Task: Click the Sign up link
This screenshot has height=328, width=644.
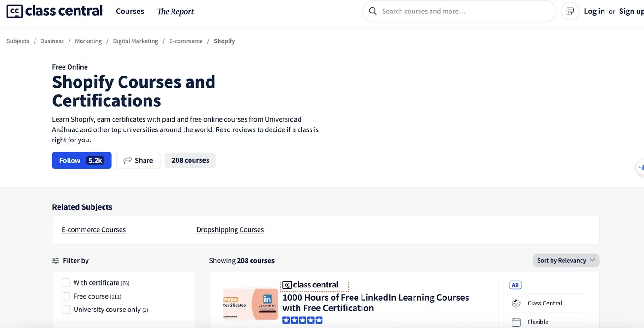Action: point(631,11)
